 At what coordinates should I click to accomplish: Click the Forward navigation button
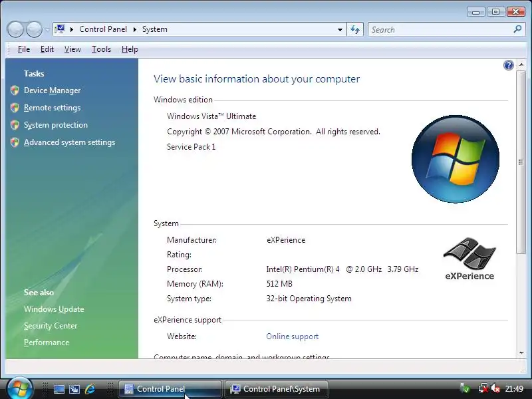pos(35,29)
